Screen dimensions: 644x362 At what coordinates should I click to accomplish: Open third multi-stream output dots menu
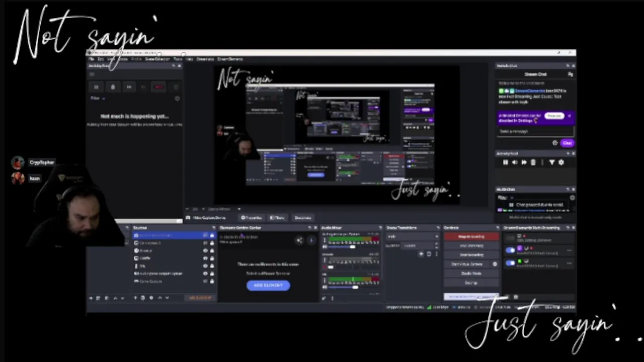tap(570, 263)
